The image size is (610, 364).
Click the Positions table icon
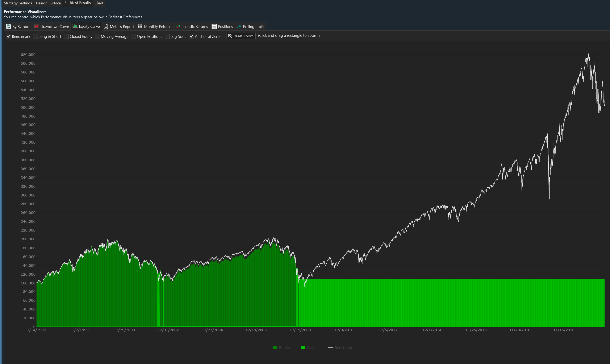point(214,26)
